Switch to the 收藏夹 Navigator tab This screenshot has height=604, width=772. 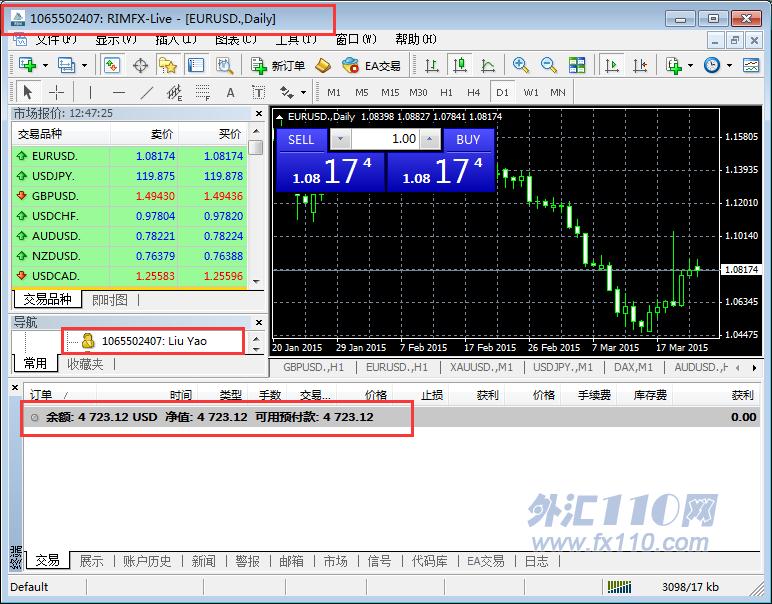[85, 364]
